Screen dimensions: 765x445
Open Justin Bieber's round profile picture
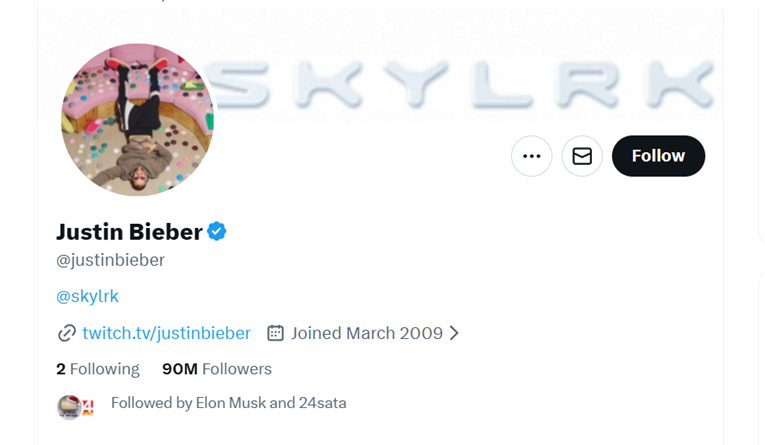[137, 119]
